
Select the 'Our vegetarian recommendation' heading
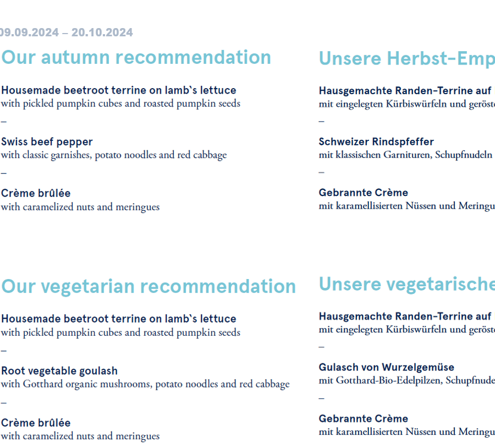[148, 287]
